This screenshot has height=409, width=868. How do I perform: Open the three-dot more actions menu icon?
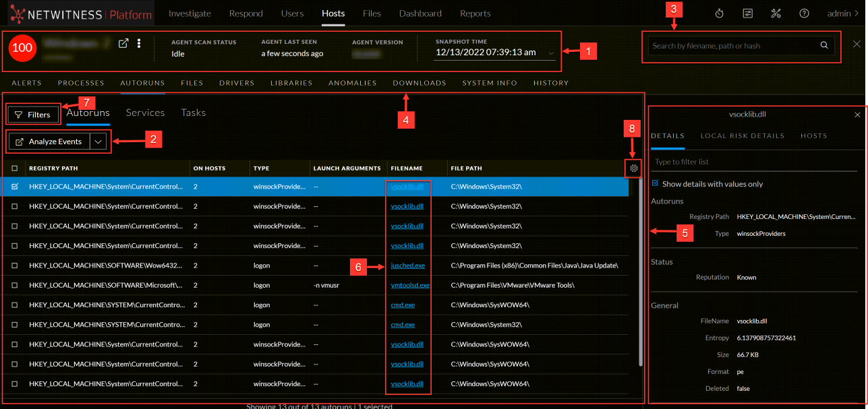139,42
